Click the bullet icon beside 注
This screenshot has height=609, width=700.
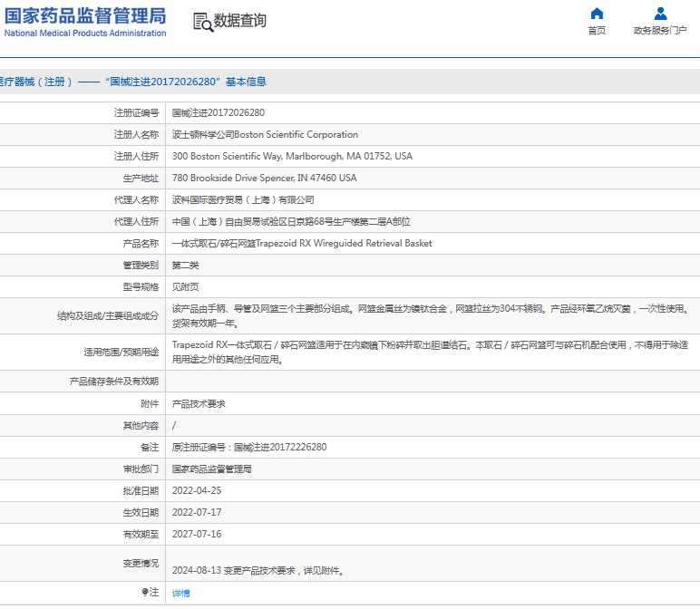coord(145,592)
